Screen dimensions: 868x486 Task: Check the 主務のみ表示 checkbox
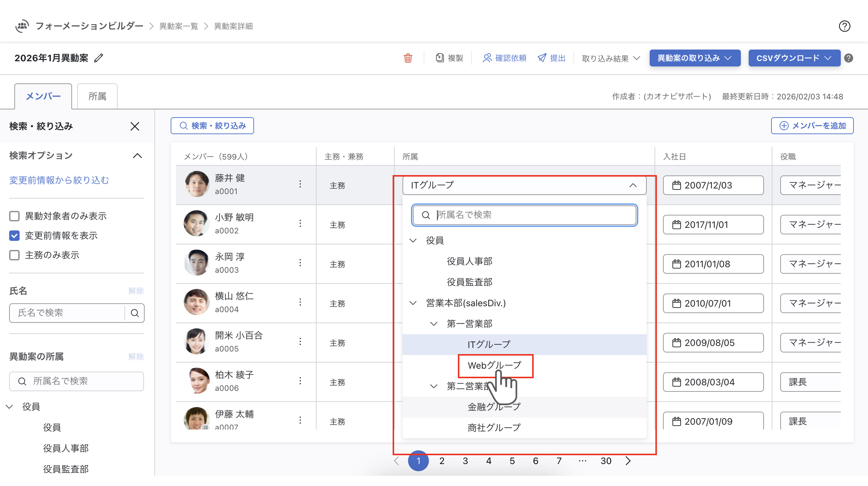pyautogui.click(x=14, y=255)
